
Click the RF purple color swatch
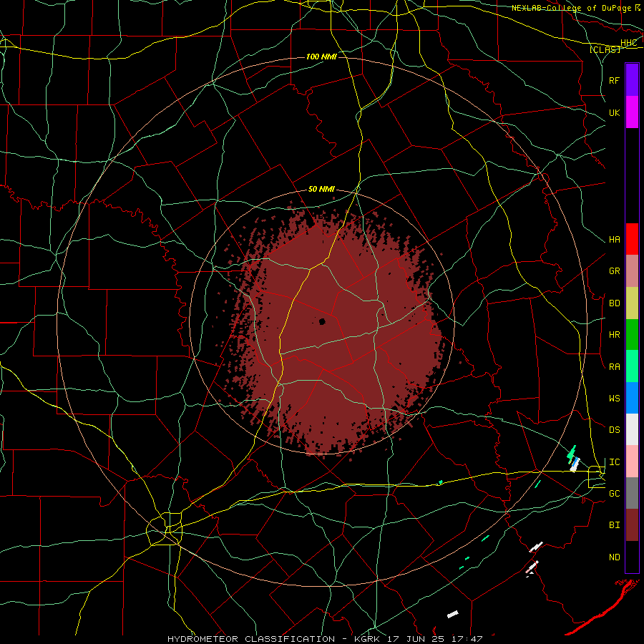(x=632, y=80)
